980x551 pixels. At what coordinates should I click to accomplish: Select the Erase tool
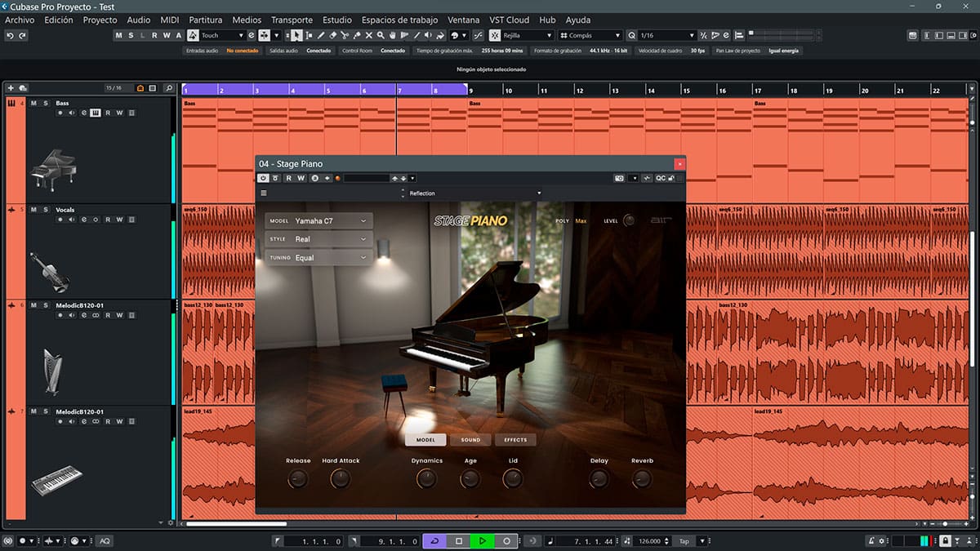(333, 35)
